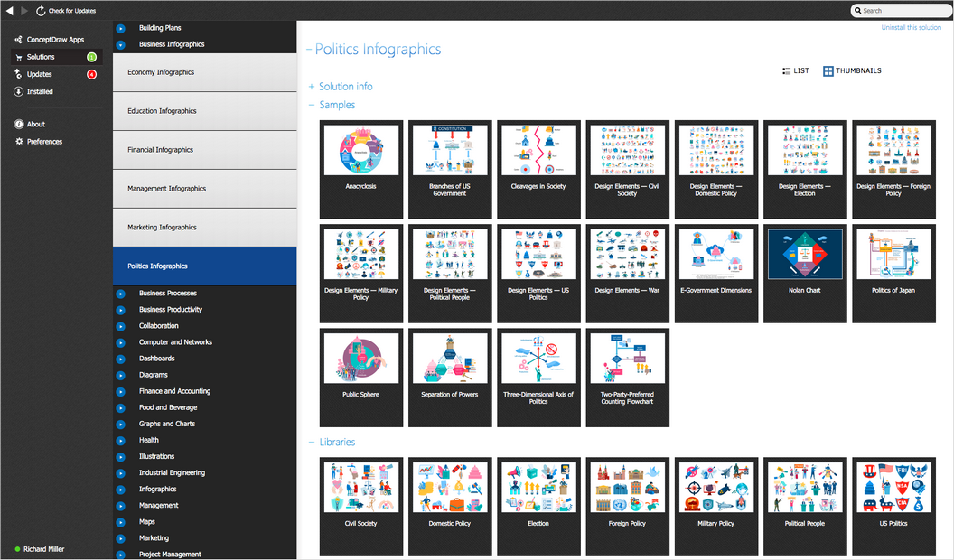Click the Richard Miller user status

(40, 549)
